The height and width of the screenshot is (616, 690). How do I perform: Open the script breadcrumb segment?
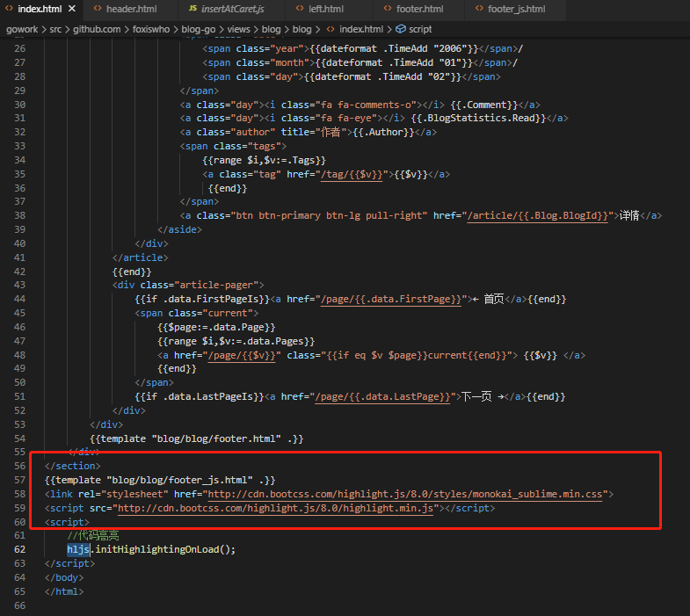coord(420,29)
